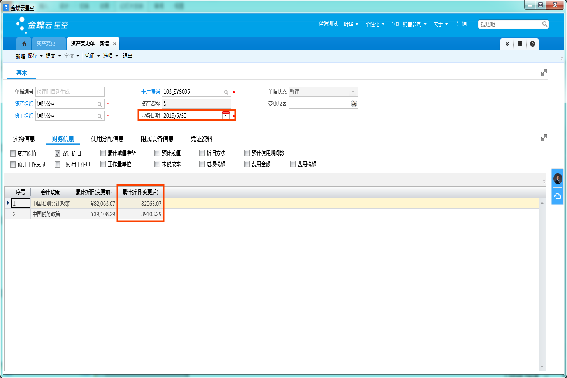Open the tab list icon at the tab bar's right end
This screenshot has width=567, height=378.
[x=520, y=44]
